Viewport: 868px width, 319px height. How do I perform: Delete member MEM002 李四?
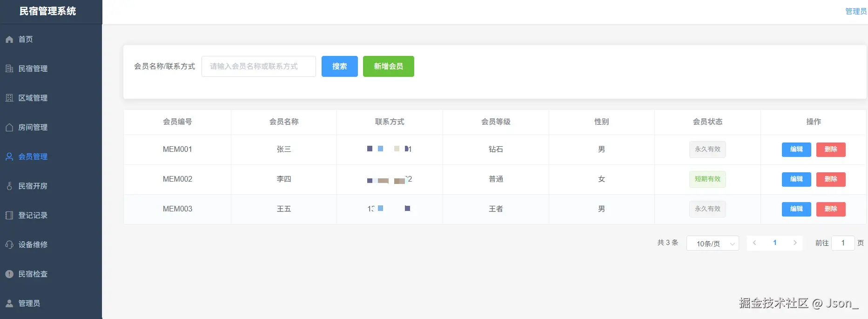tap(831, 179)
